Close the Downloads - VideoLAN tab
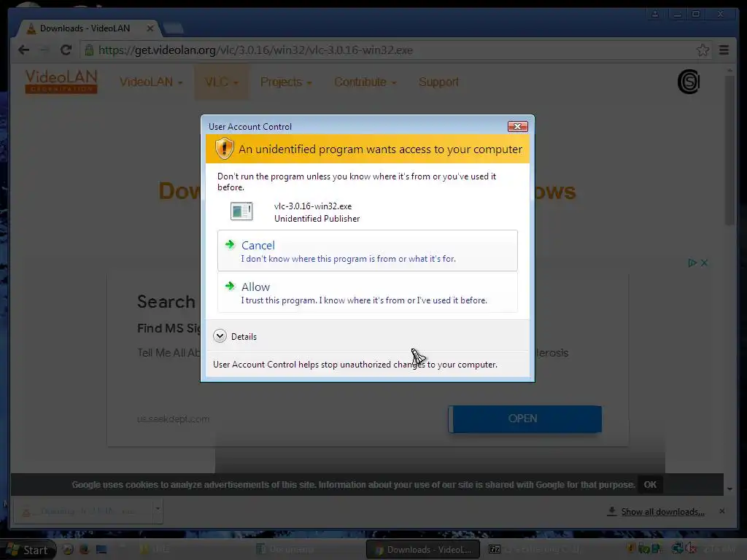Screen dimensions: 747x560 [x=150, y=28]
